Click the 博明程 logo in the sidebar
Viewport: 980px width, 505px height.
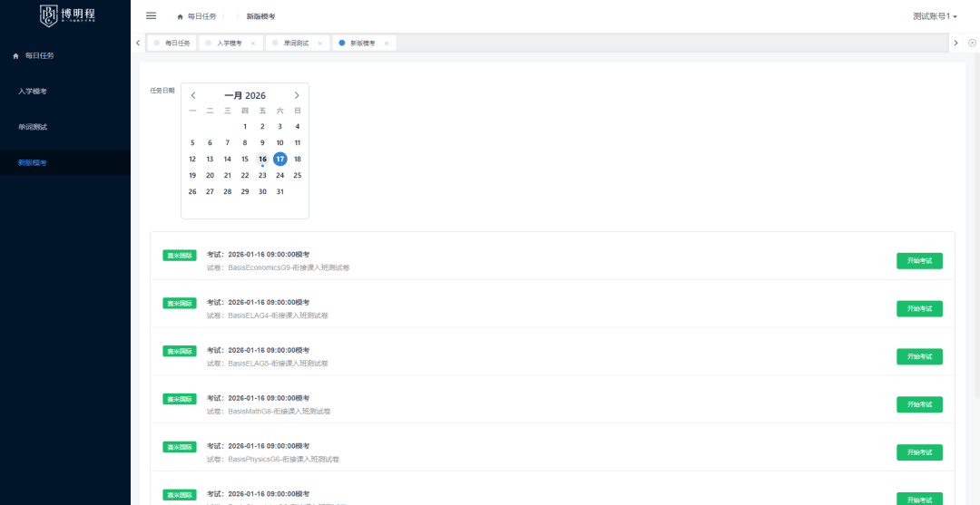pos(67,15)
